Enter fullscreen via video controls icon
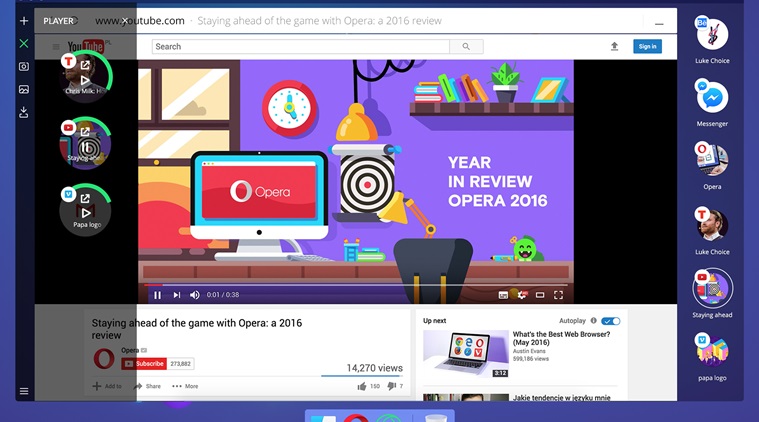The width and height of the screenshot is (759, 422). tap(558, 295)
